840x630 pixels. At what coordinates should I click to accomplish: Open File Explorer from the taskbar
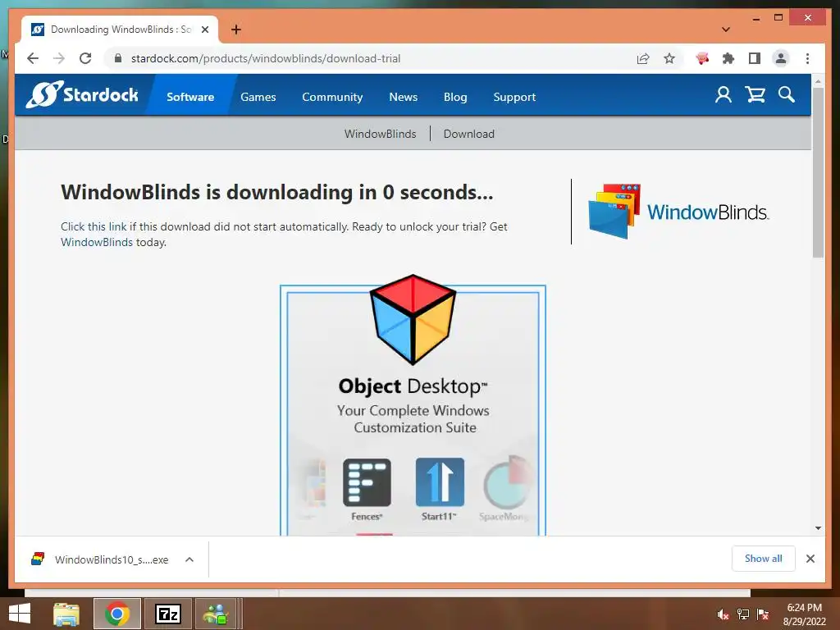tap(66, 614)
